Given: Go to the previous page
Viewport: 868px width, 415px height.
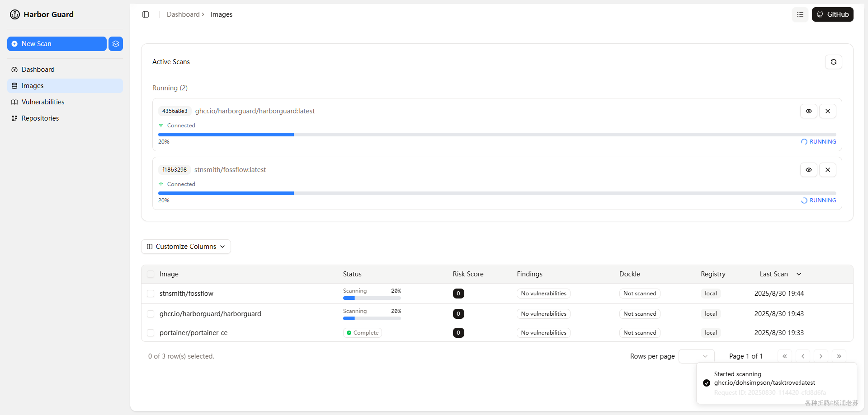Looking at the screenshot, I should 803,356.
